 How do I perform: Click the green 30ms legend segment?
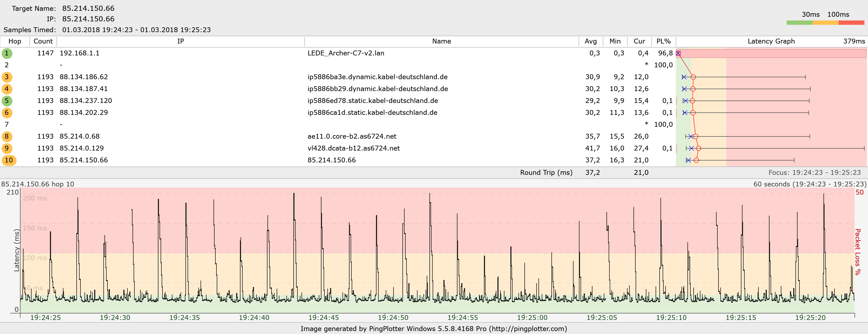799,23
